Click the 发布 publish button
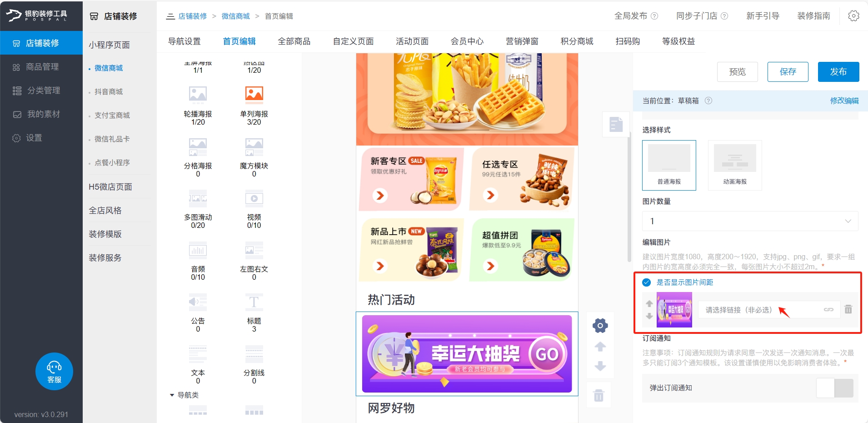868x423 pixels. point(838,72)
